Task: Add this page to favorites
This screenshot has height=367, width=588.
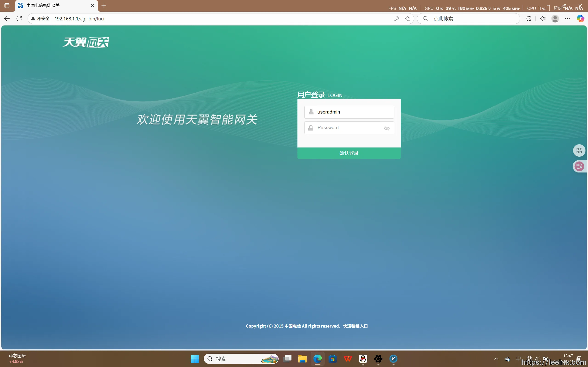Action: 408,18
